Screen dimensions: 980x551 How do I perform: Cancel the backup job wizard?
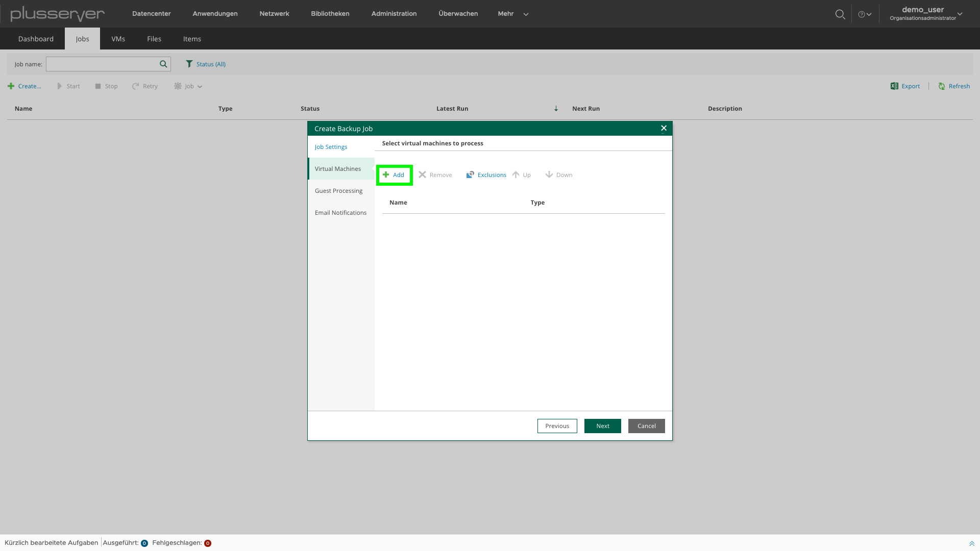click(646, 426)
